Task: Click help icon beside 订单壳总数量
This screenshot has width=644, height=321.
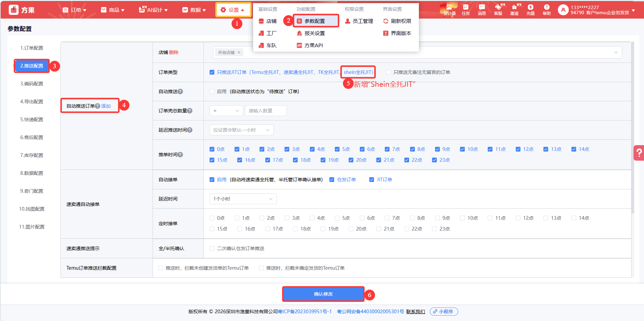Action: pos(190,111)
